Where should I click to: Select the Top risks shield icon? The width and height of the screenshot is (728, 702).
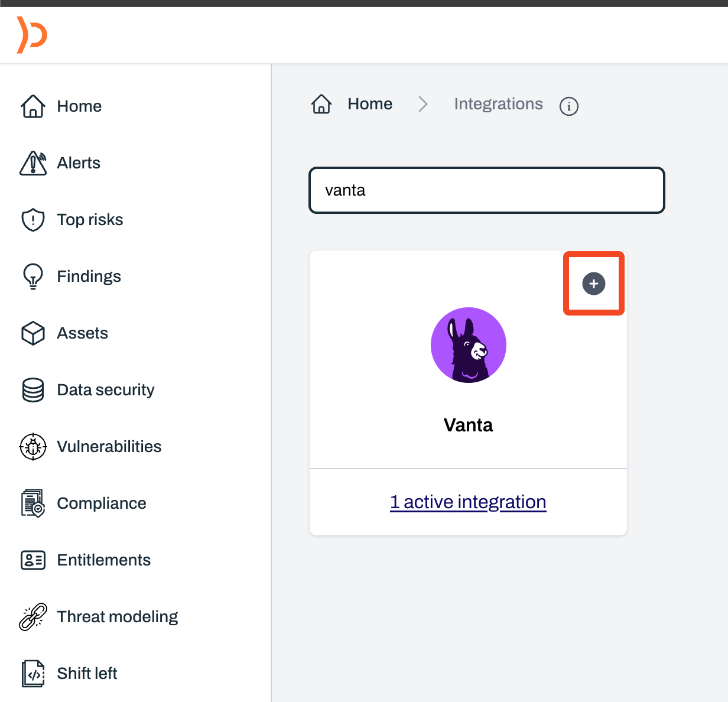point(33,220)
